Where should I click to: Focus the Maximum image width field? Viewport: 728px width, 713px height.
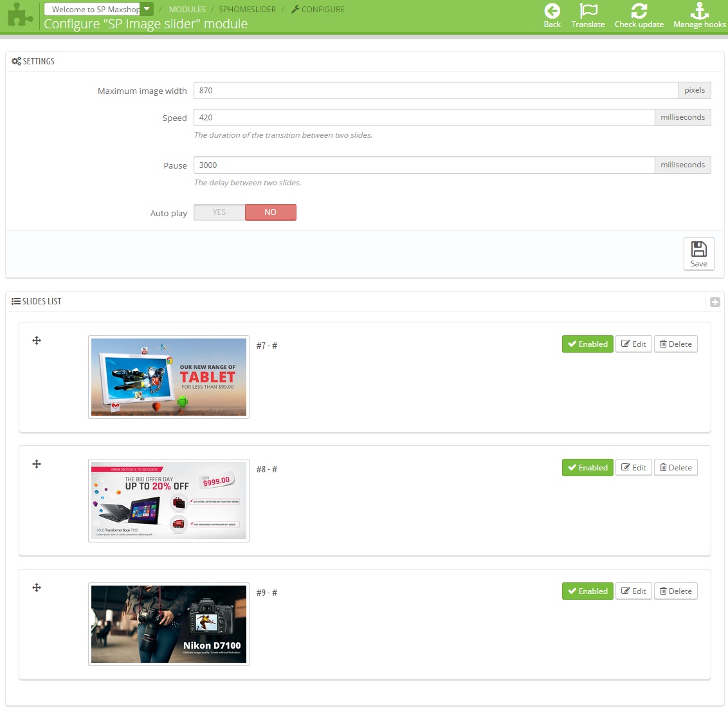(436, 91)
